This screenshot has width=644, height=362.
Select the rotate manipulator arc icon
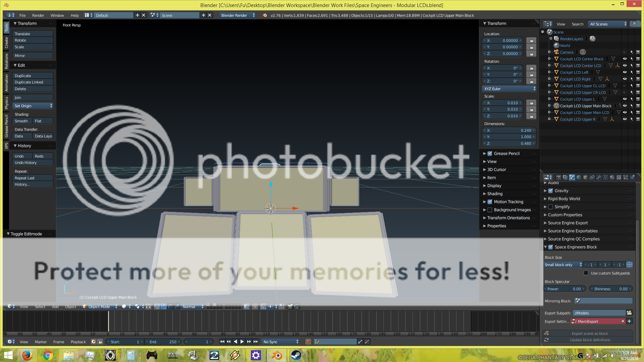(170, 307)
